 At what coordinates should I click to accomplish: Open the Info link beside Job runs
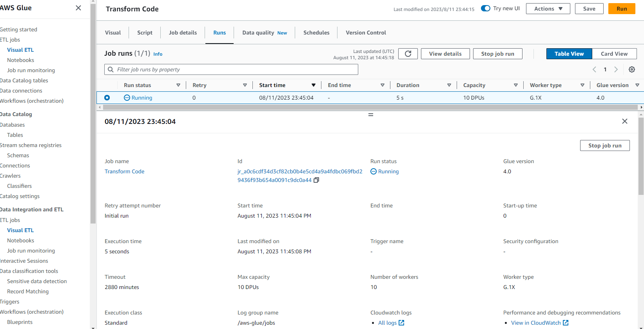pos(158,54)
